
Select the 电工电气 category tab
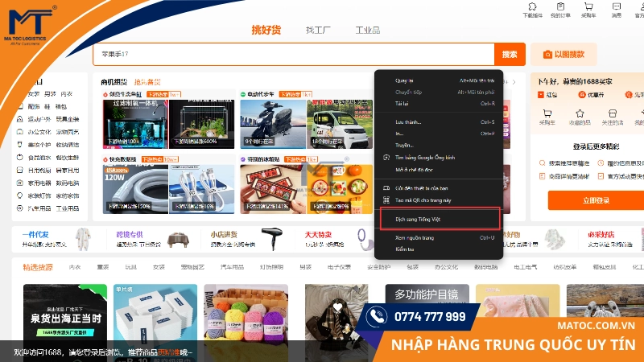click(x=526, y=267)
